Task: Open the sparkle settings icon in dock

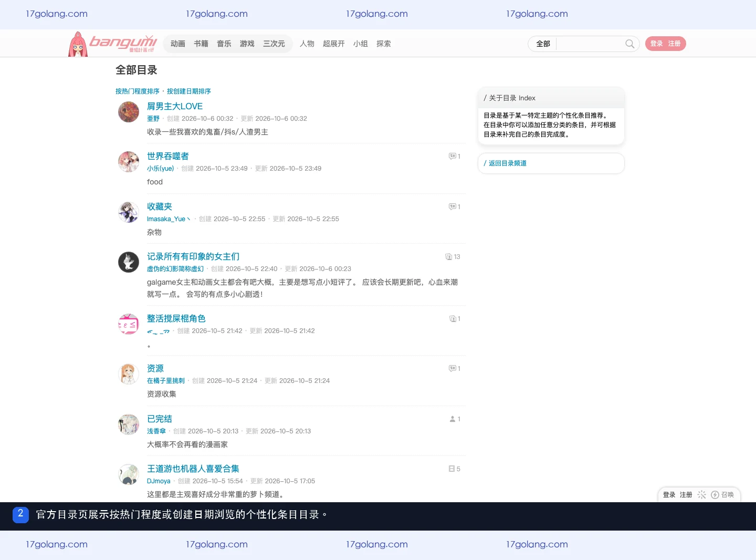Action: pos(701,495)
